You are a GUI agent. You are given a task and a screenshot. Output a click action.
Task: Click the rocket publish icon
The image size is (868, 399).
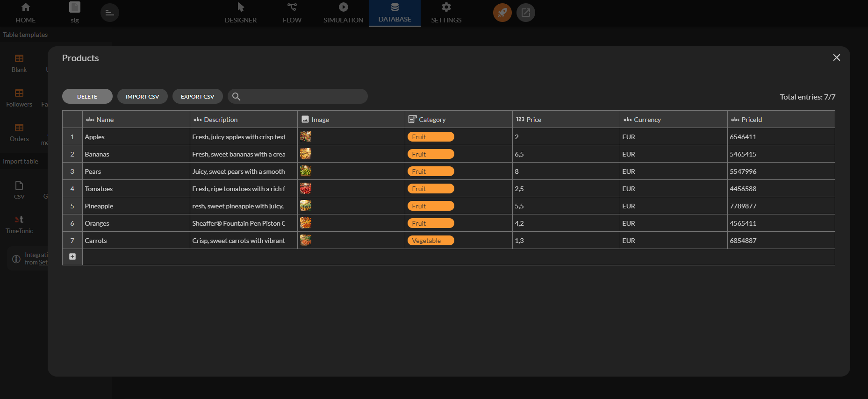(502, 13)
